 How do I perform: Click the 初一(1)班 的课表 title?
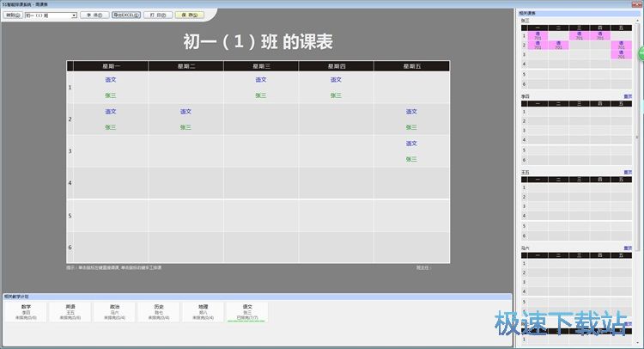click(258, 41)
